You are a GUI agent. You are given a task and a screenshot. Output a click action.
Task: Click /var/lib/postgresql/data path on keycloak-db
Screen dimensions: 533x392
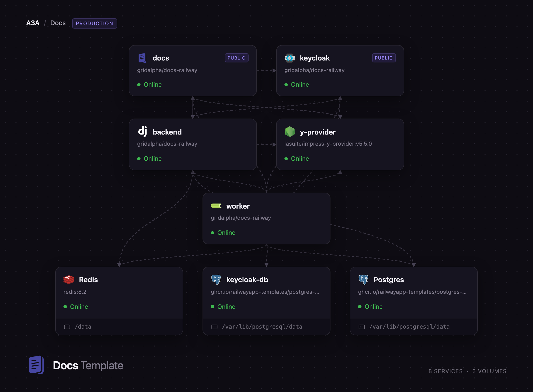click(262, 327)
